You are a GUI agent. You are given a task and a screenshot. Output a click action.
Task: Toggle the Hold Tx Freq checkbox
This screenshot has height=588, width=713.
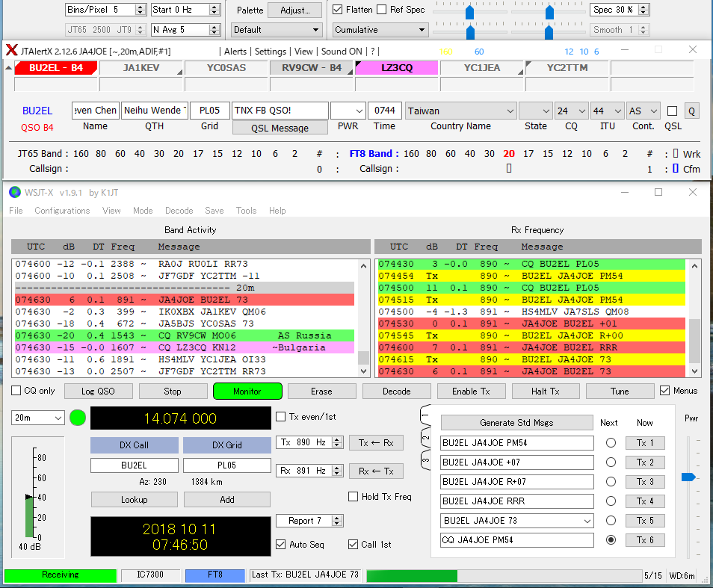click(354, 497)
